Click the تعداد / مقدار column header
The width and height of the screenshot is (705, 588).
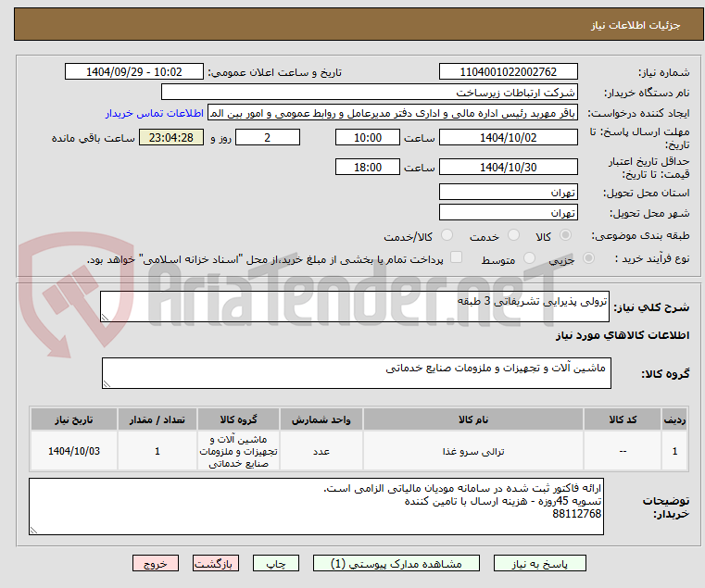(157, 419)
